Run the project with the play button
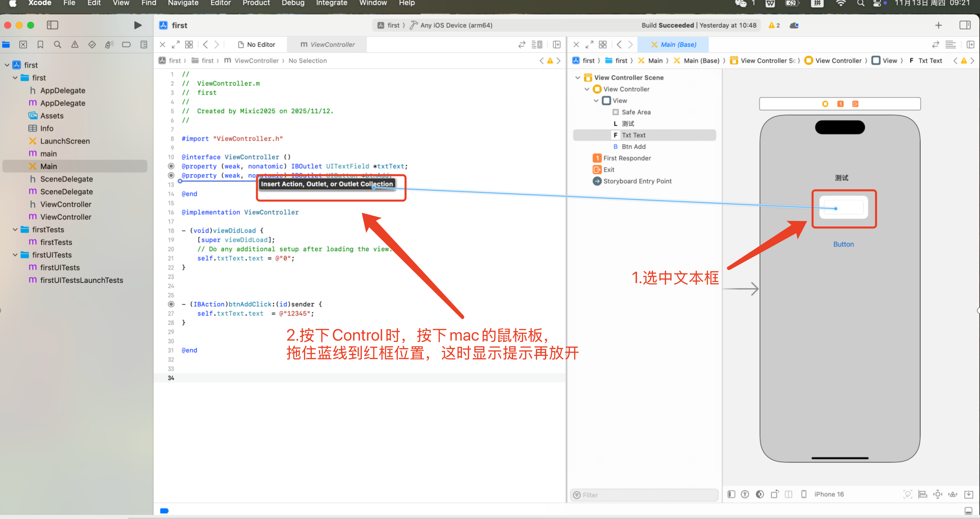This screenshot has height=519, width=980. click(x=138, y=25)
